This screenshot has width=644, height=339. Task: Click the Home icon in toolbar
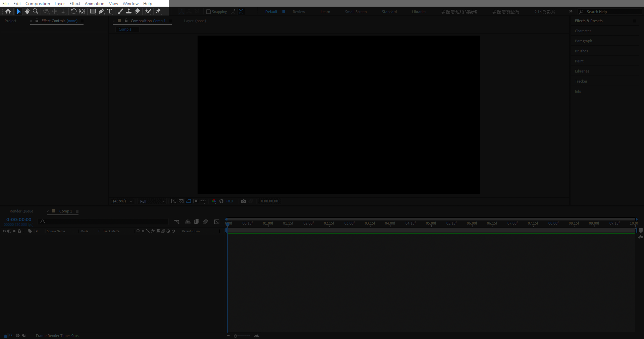[8, 11]
